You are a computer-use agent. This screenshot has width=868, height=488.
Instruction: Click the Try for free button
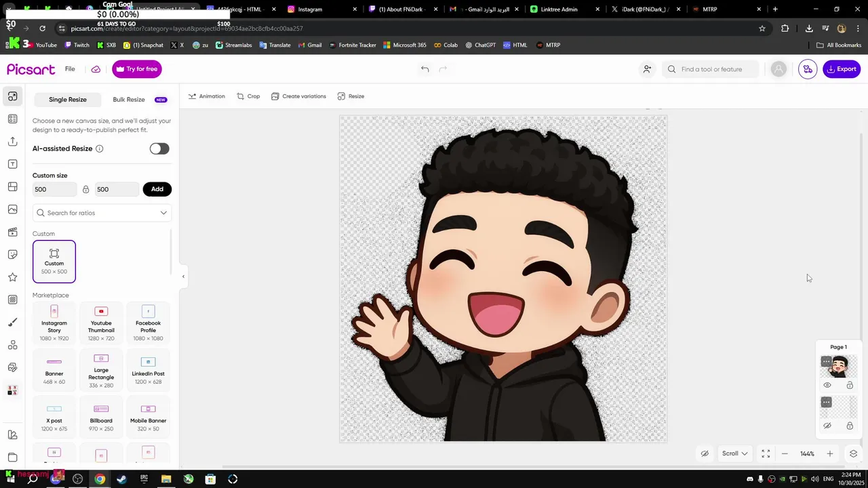point(136,69)
